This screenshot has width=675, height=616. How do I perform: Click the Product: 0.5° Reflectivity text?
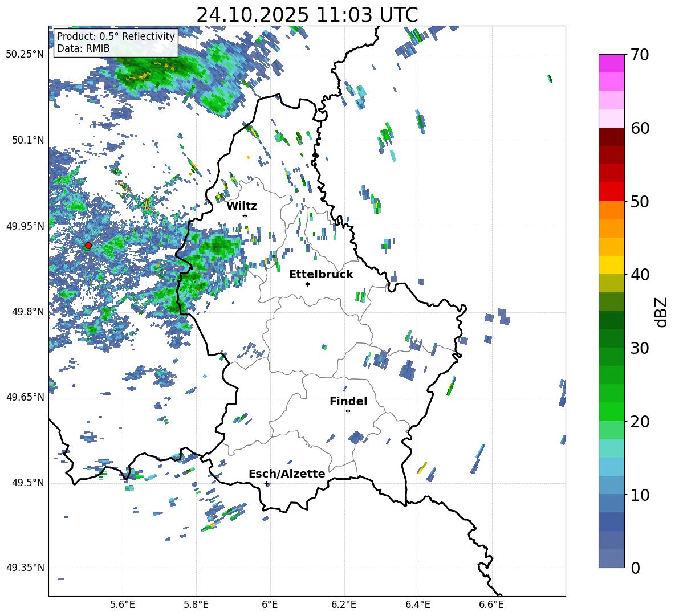[x=116, y=36]
